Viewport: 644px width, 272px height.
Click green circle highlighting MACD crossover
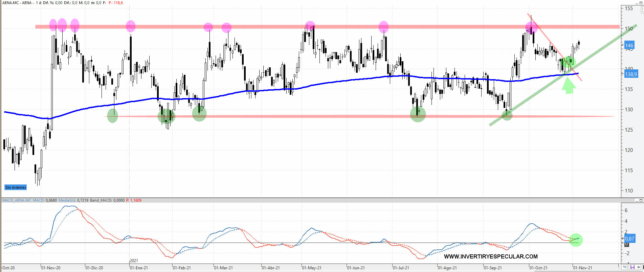pyautogui.click(x=576, y=240)
